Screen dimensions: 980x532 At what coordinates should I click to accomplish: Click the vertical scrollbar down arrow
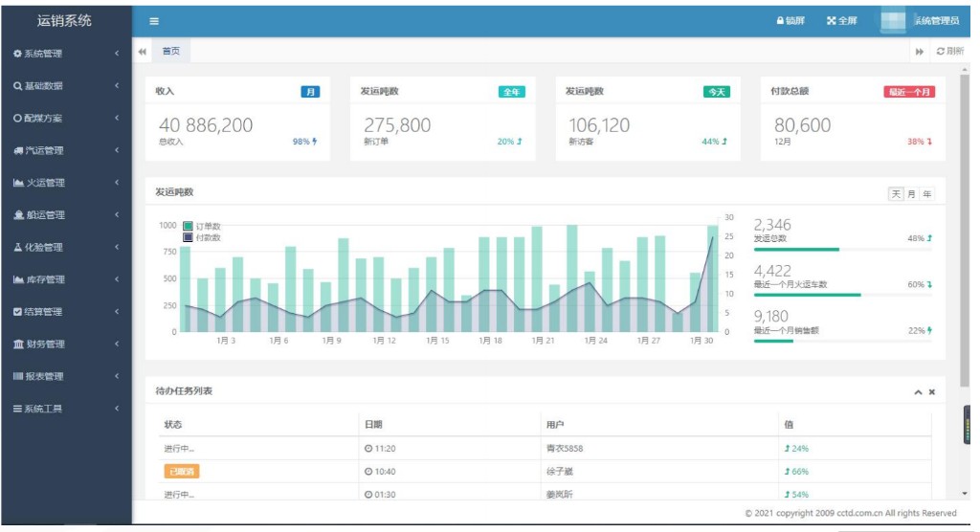[x=964, y=494]
